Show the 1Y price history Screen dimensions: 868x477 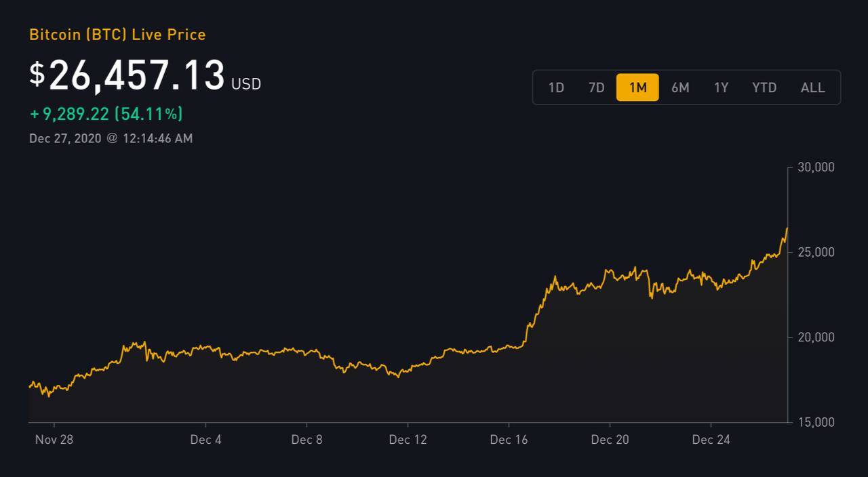point(721,87)
